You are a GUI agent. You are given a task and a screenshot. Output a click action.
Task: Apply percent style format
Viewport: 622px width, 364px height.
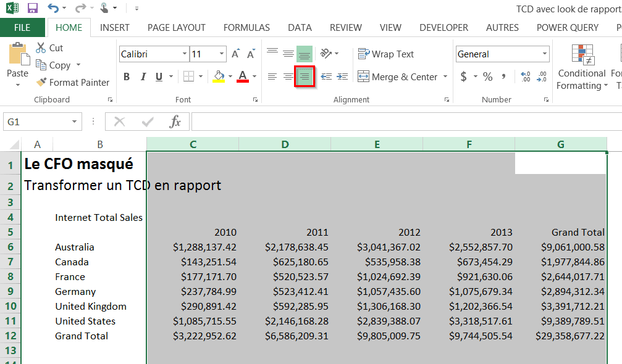coord(488,77)
